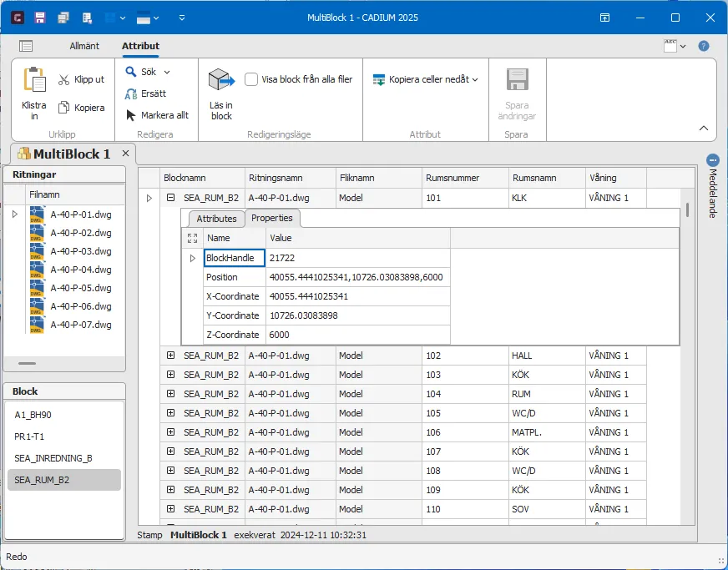The height and width of the screenshot is (570, 728).
Task: Click the Läs in block icon
Action: 221,80
